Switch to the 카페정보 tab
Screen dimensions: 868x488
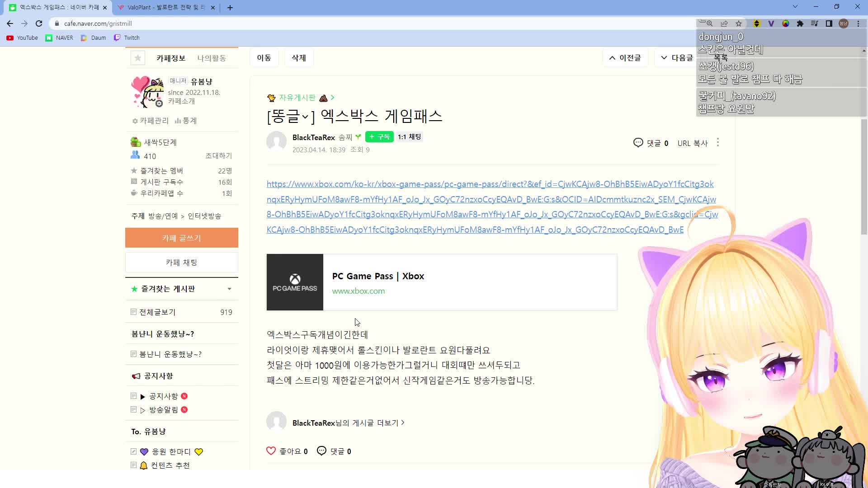click(171, 58)
